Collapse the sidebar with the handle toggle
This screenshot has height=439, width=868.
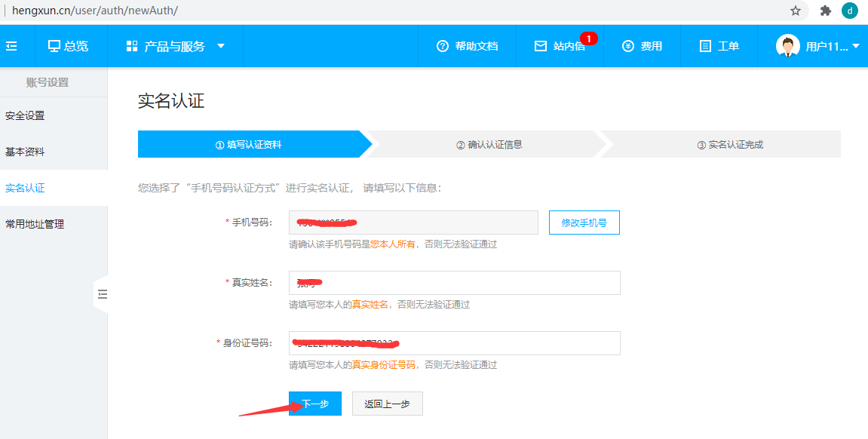(x=102, y=294)
